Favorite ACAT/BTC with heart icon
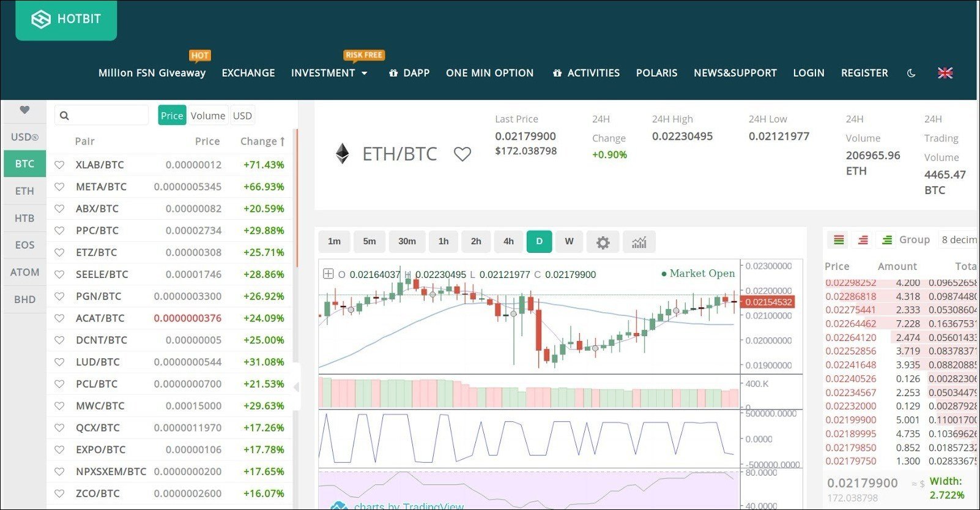 pos(59,318)
